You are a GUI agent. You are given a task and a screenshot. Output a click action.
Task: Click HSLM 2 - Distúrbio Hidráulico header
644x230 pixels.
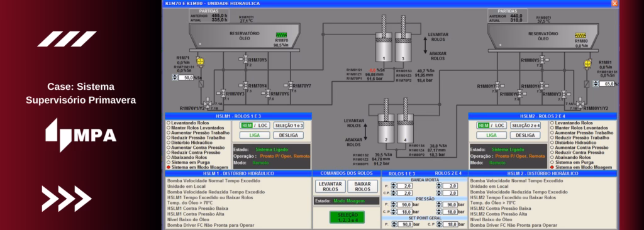543,173
